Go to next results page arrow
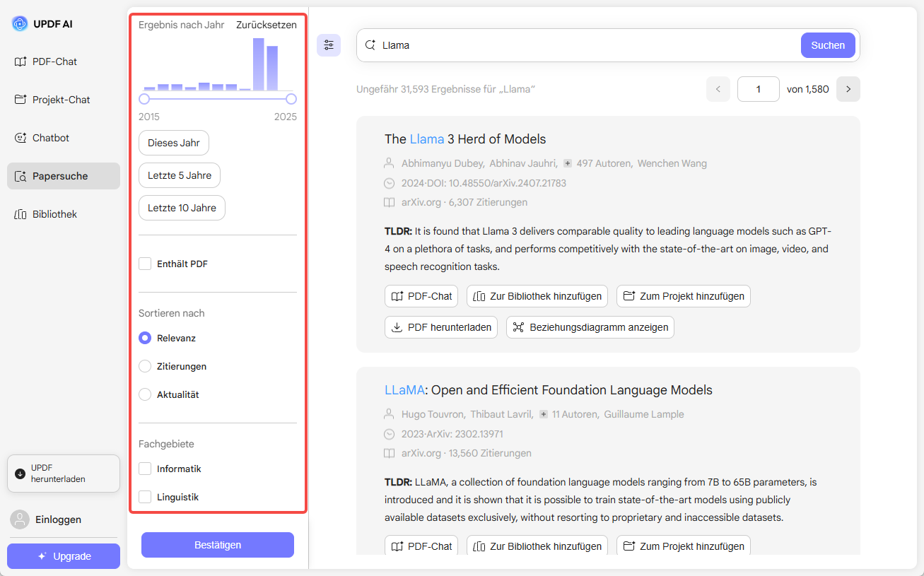The height and width of the screenshot is (576, 924). click(848, 89)
